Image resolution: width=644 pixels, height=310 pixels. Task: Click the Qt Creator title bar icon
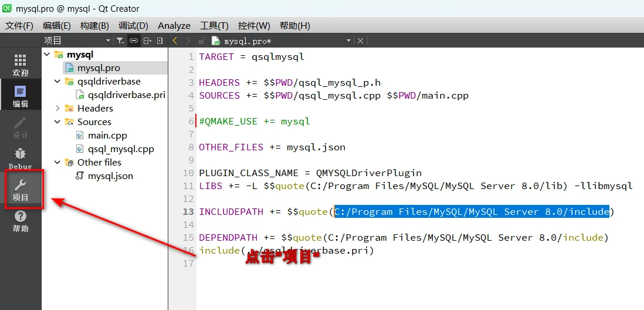pyautogui.click(x=8, y=8)
